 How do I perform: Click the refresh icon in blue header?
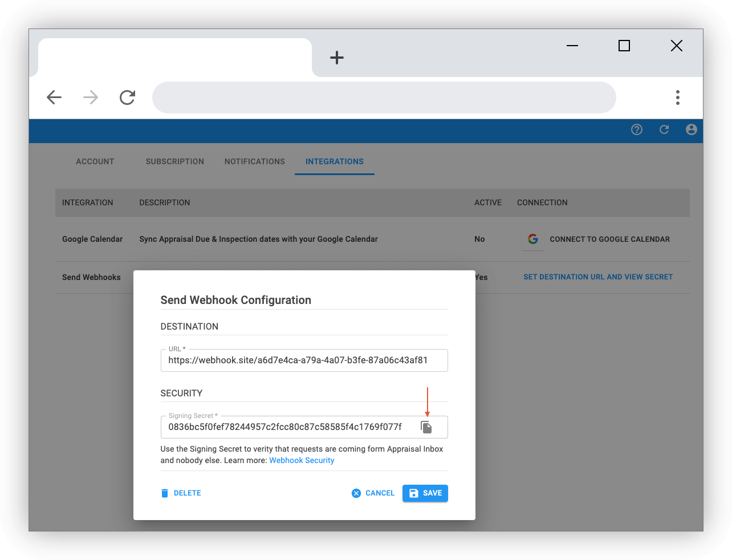pos(664,129)
